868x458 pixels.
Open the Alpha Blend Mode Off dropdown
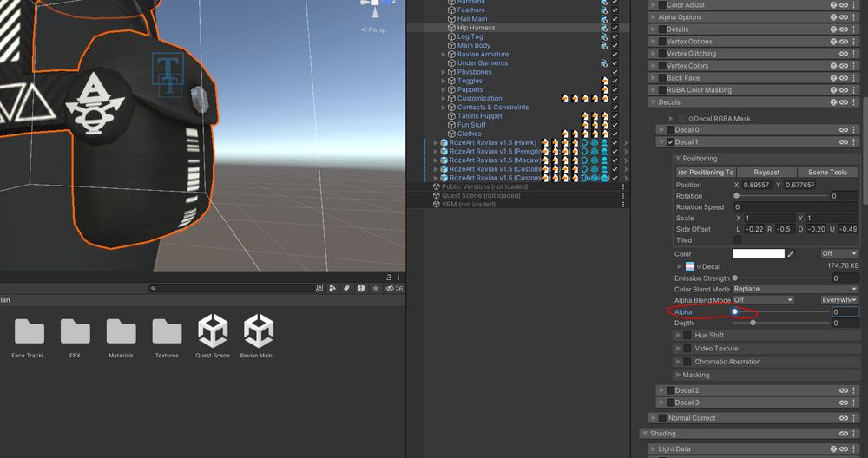pyautogui.click(x=763, y=300)
